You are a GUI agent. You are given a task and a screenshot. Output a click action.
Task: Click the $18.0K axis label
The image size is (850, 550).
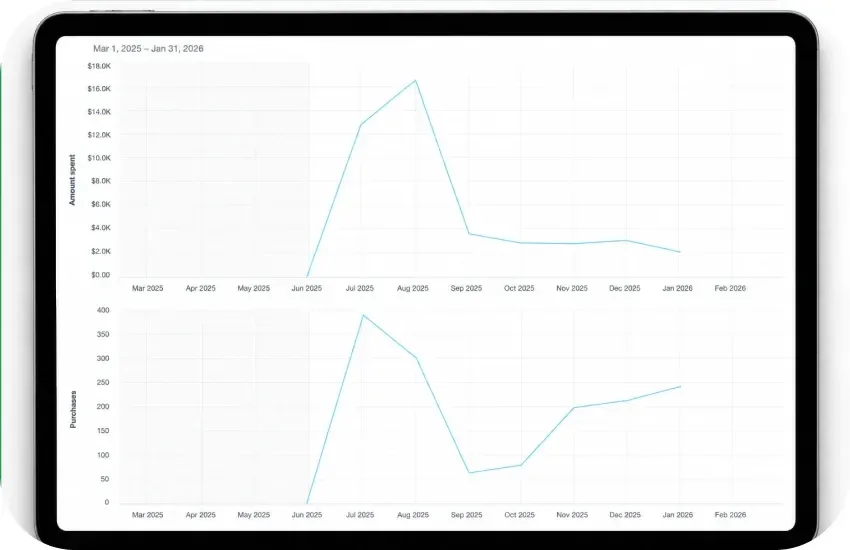(99, 66)
